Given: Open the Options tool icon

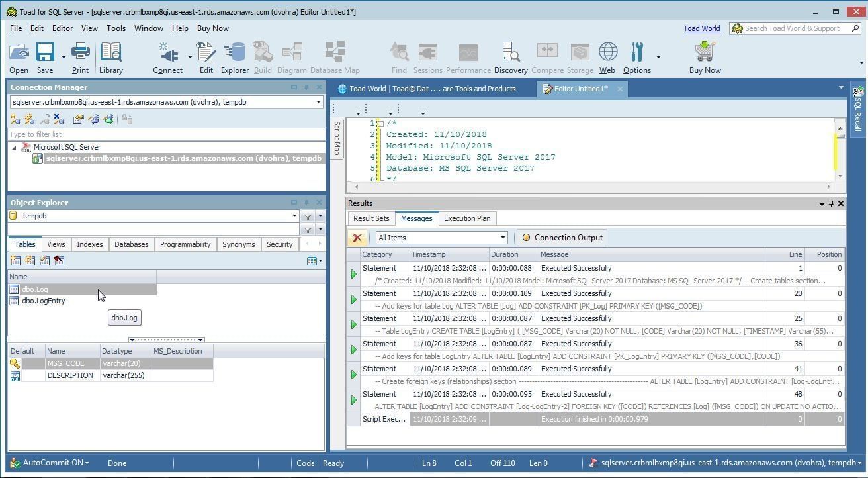Looking at the screenshot, I should click(636, 58).
